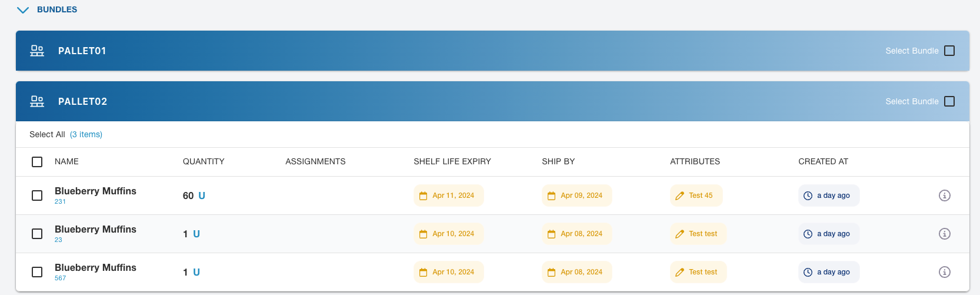Open Blueberry Muffins item number 567
The width and height of the screenshot is (980, 295).
(60, 278)
